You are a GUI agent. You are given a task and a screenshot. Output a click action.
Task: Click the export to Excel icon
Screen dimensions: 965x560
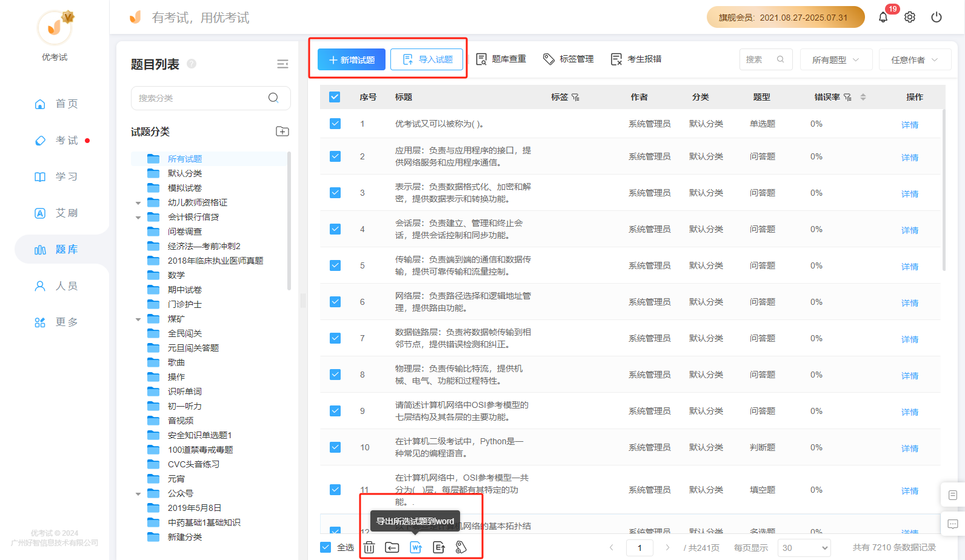point(439,547)
